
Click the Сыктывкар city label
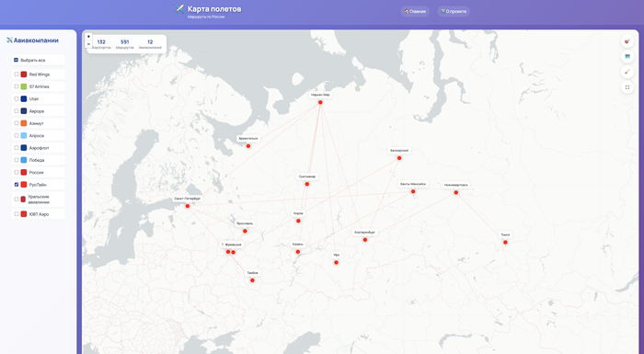(307, 177)
